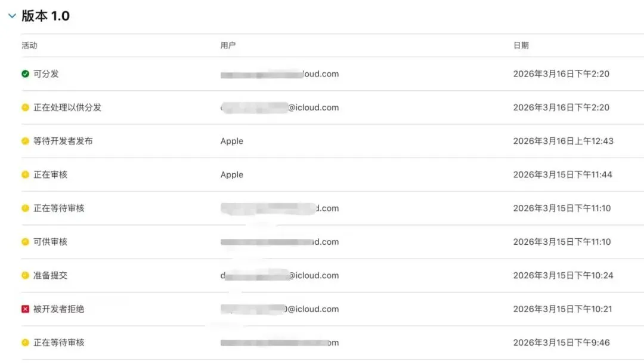This screenshot has height=363, width=644.
Task: Click the yellow dot next to 可供审核
Action: pos(25,242)
